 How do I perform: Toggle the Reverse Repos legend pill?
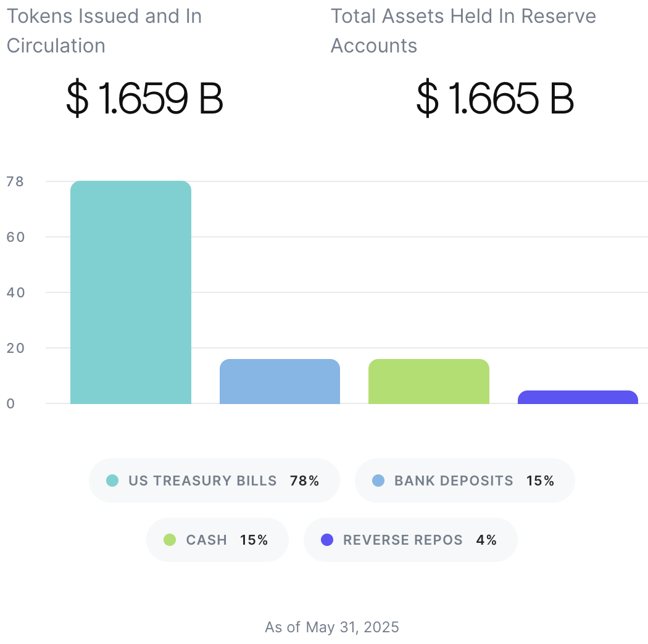coord(410,540)
